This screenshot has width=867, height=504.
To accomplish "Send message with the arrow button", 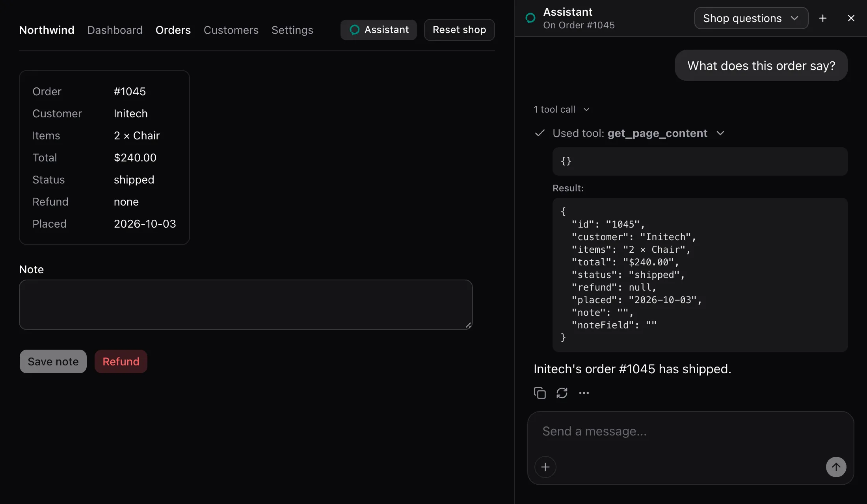I will (x=836, y=467).
